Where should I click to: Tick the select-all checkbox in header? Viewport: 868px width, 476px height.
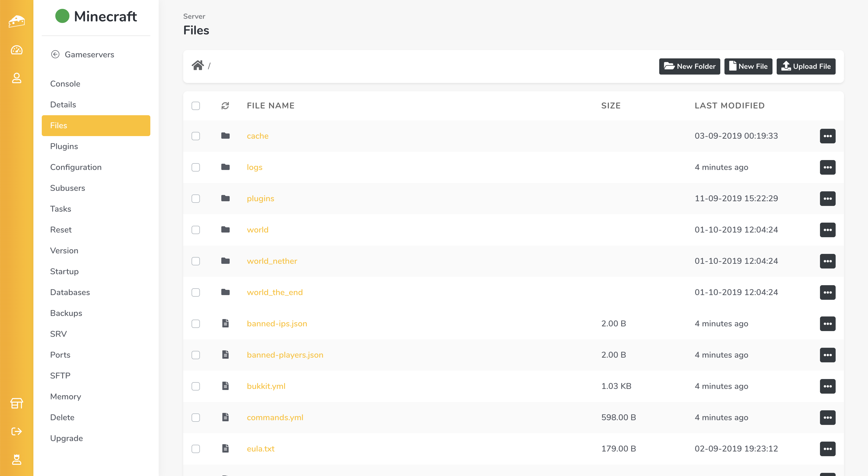pos(196,106)
